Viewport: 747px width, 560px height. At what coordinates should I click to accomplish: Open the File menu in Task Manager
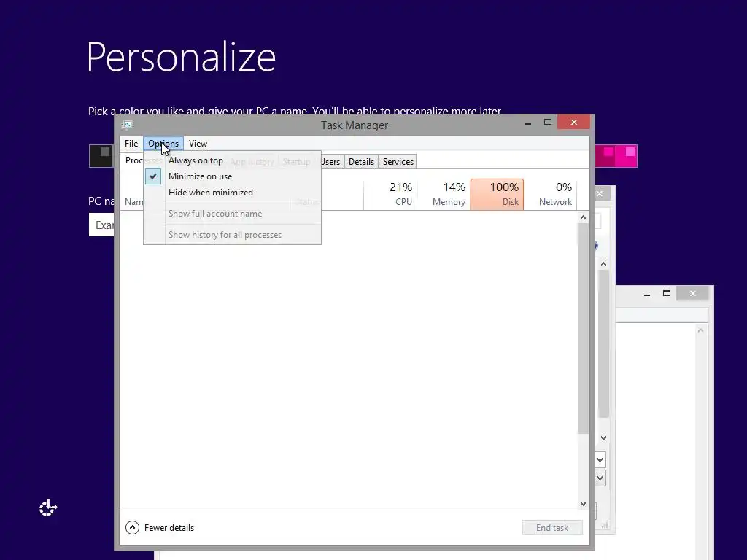click(131, 144)
